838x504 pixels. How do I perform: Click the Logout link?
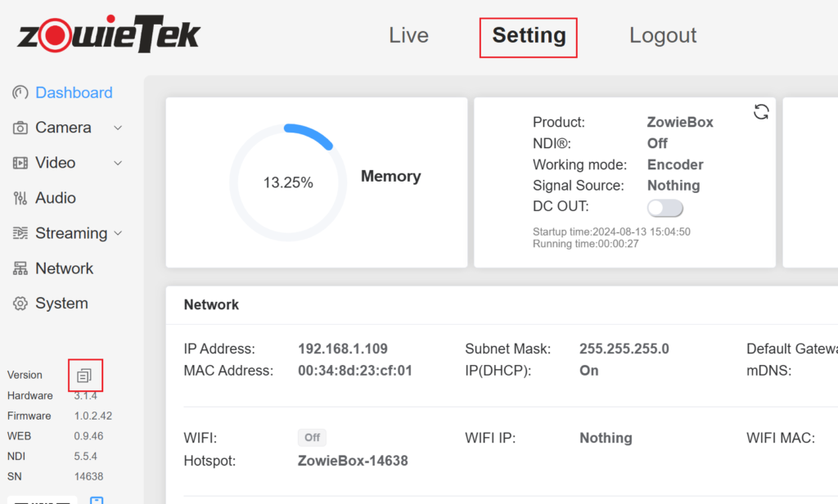tap(663, 36)
